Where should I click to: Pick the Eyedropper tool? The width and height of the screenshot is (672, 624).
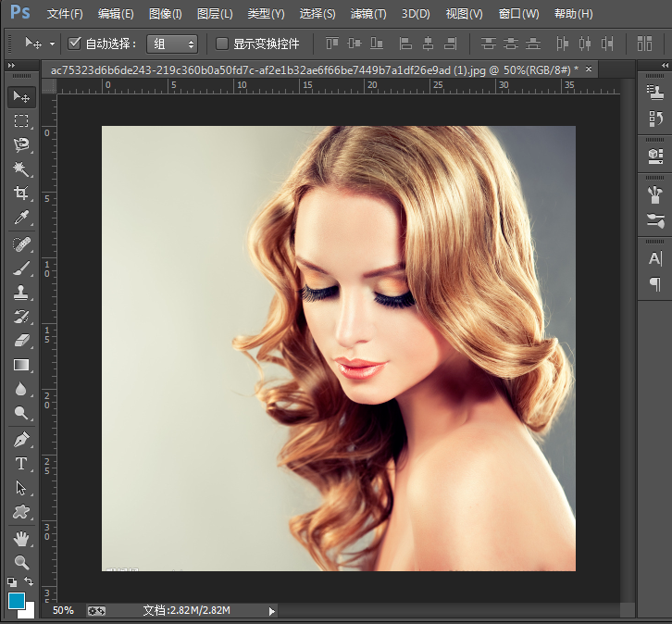click(x=21, y=218)
